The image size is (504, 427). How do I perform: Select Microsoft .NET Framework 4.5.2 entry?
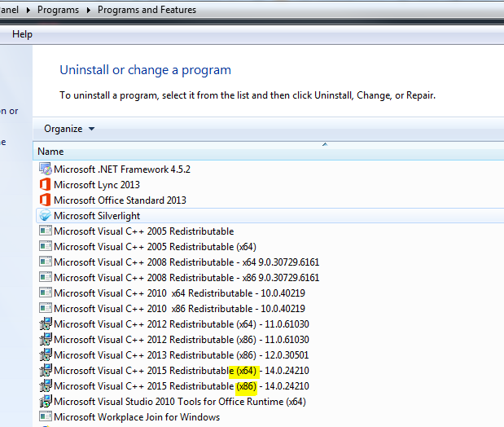tap(122, 169)
